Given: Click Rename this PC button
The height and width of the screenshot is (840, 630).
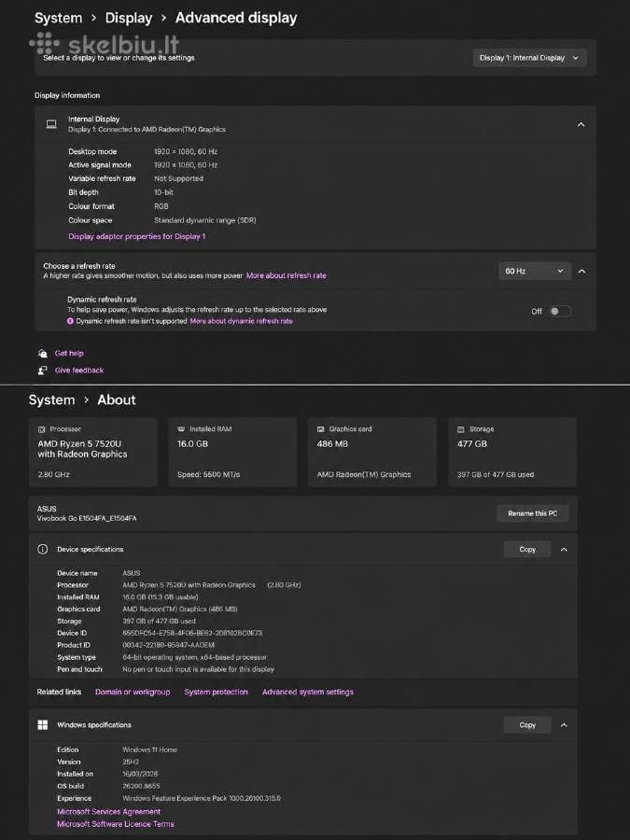Looking at the screenshot, I should tap(533, 513).
